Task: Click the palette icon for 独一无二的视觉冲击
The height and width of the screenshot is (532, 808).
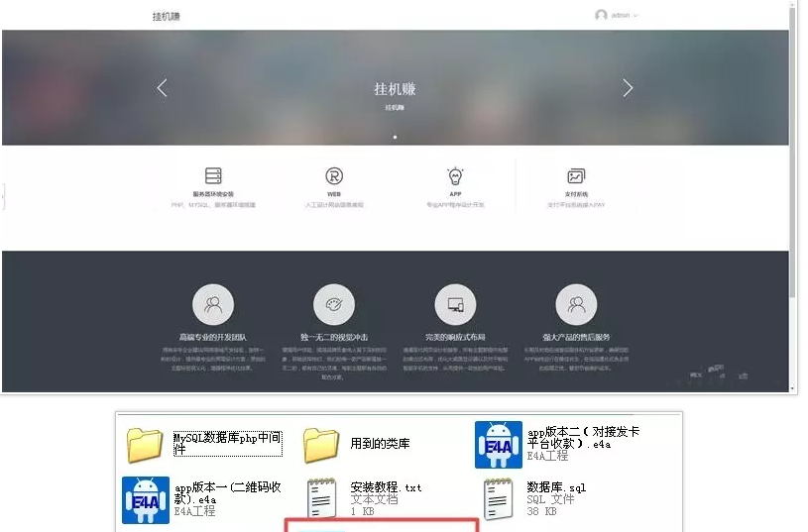Action: [334, 304]
